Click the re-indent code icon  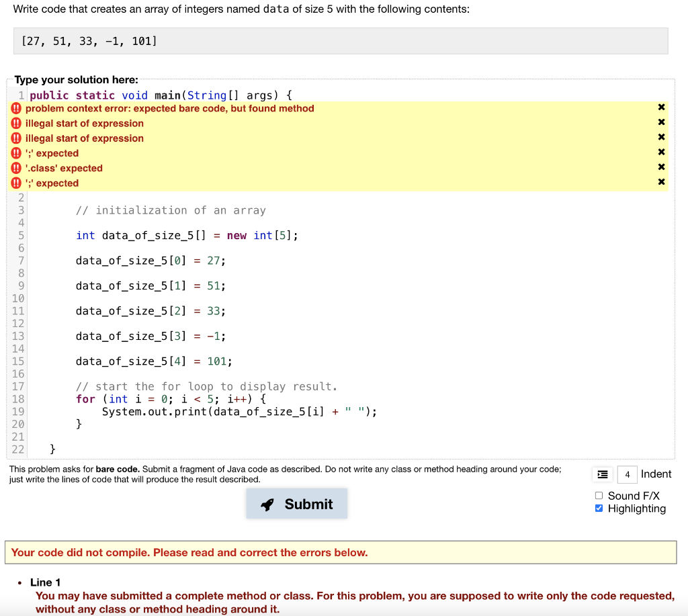pos(602,474)
